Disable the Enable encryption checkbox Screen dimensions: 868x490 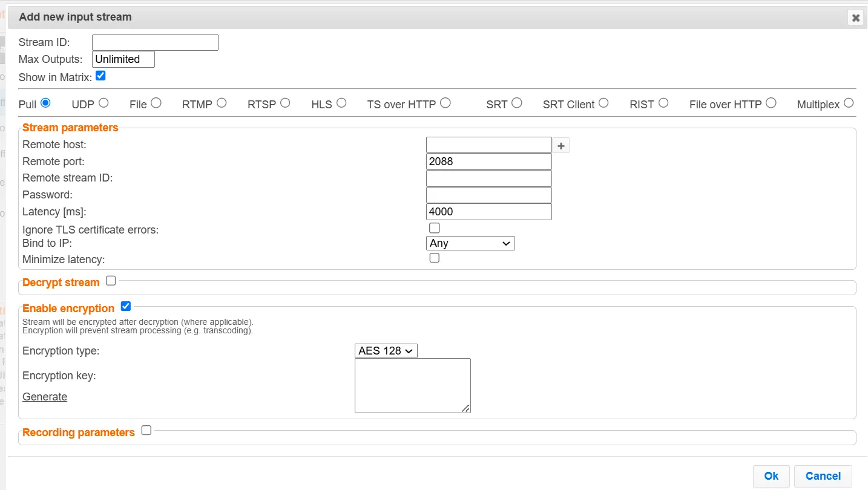pyautogui.click(x=126, y=306)
